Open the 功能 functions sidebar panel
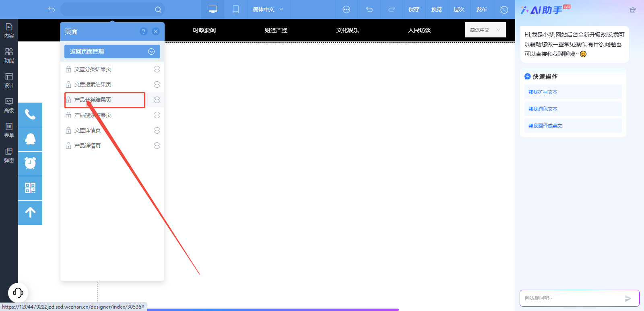 (x=9, y=56)
